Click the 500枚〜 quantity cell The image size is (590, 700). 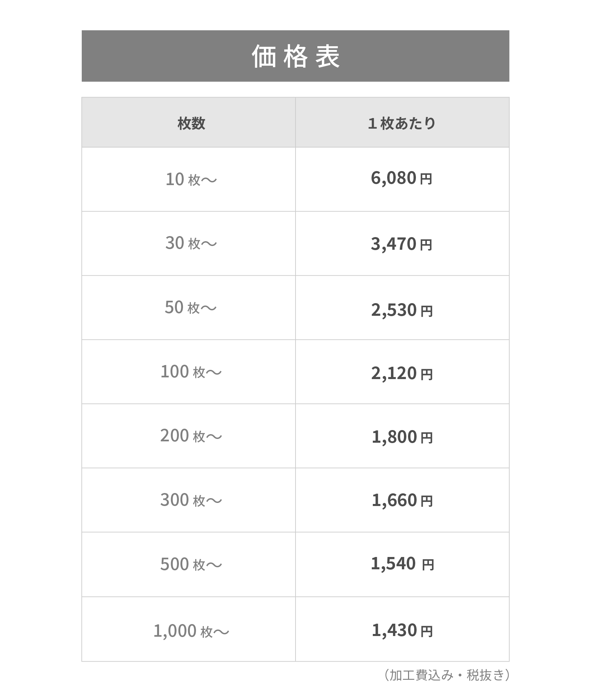click(191, 565)
